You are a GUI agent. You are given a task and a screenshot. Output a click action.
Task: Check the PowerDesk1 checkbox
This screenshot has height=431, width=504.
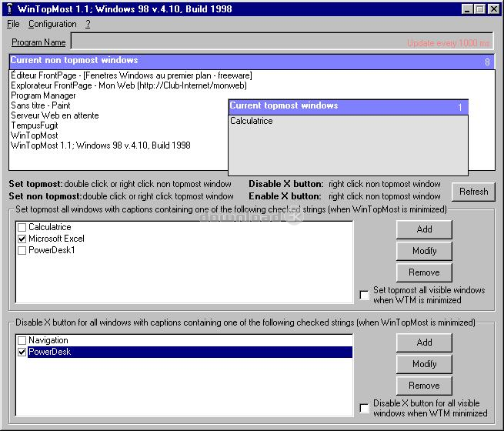(x=22, y=250)
